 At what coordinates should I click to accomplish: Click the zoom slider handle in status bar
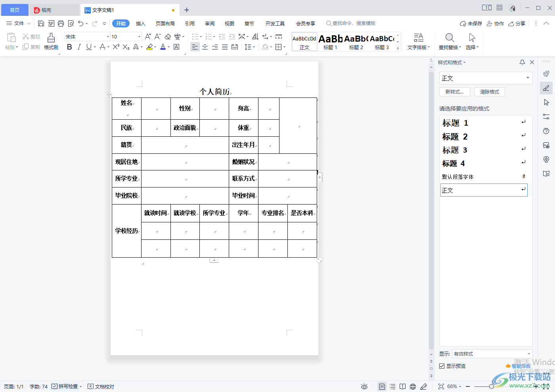(492, 386)
